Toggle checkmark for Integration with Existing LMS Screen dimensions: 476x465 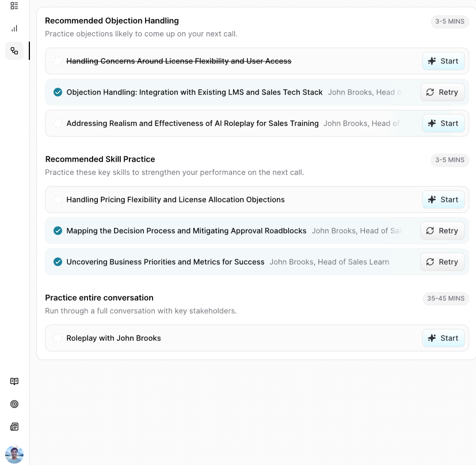point(58,92)
